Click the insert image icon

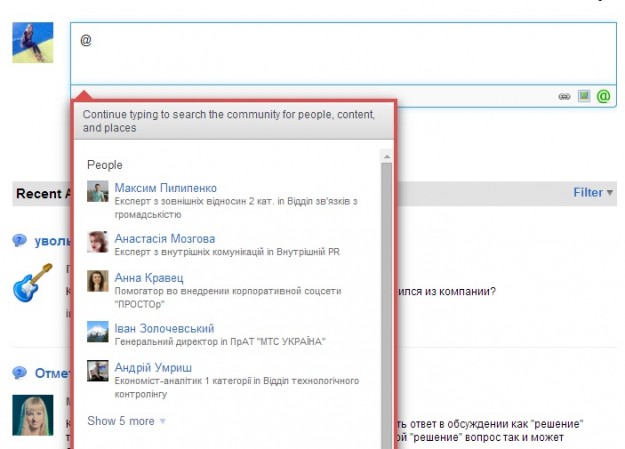click(x=584, y=96)
